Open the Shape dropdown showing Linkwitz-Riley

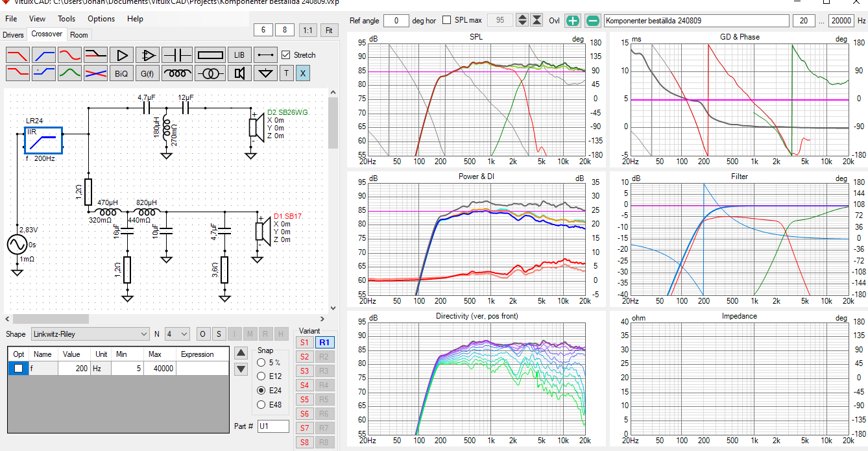(90, 334)
